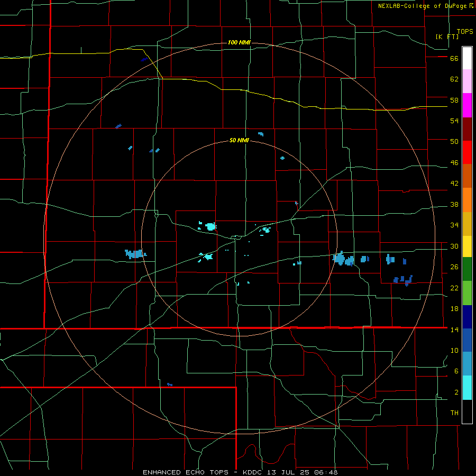Click the yellow legend swatch

[467, 246]
